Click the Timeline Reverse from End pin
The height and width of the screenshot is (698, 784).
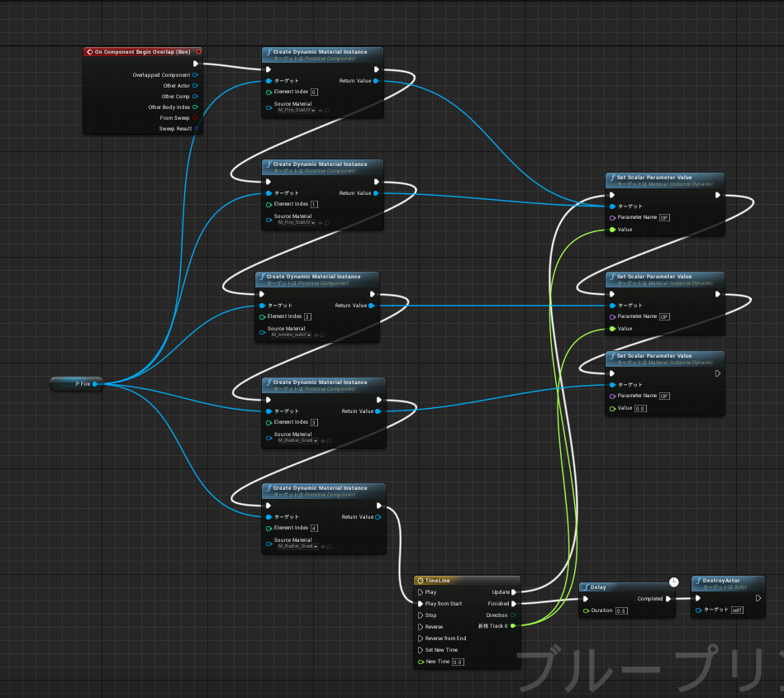(x=421, y=639)
